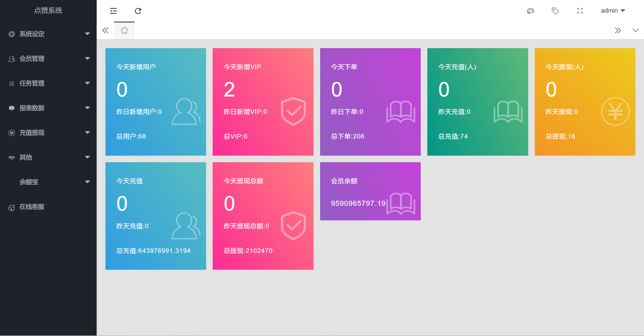Open the admin user dropdown

(x=613, y=11)
